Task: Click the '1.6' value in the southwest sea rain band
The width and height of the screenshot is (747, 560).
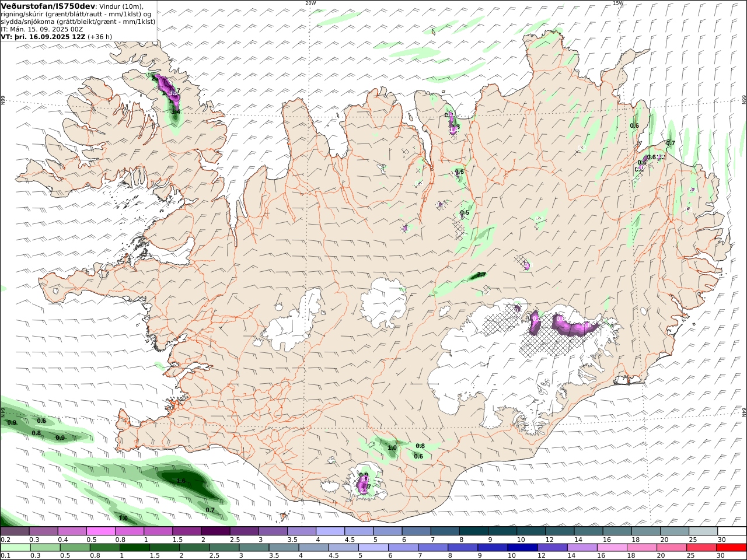Action: [181, 481]
